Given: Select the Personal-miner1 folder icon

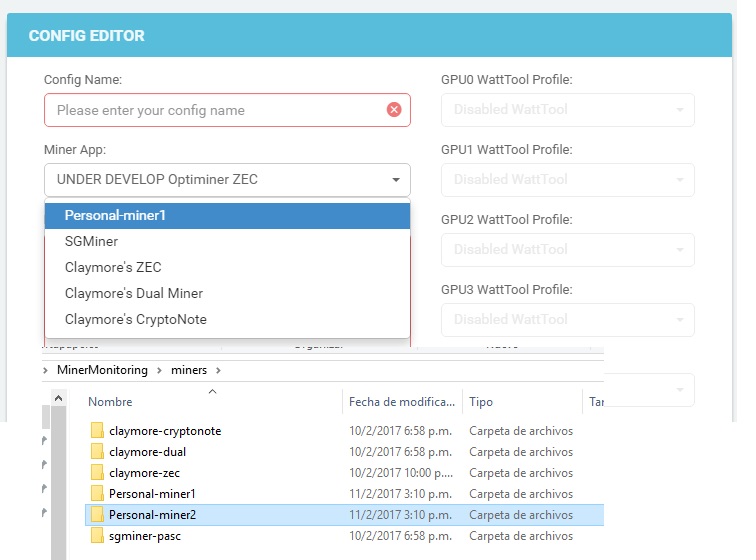Looking at the screenshot, I should click(x=97, y=493).
